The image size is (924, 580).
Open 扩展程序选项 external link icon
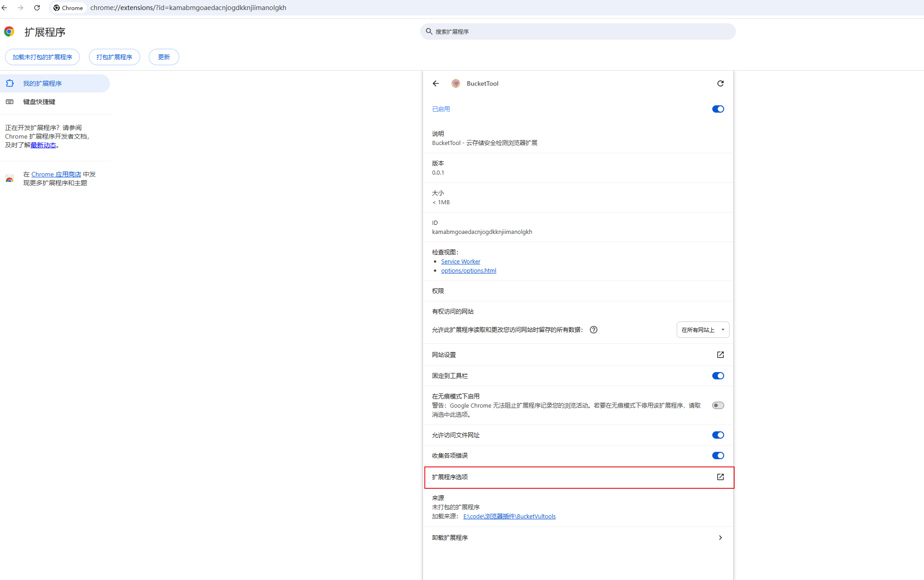click(720, 477)
